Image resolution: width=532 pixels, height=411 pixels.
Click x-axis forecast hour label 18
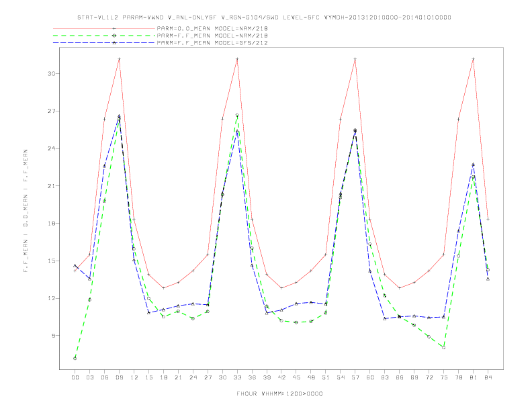(163, 377)
